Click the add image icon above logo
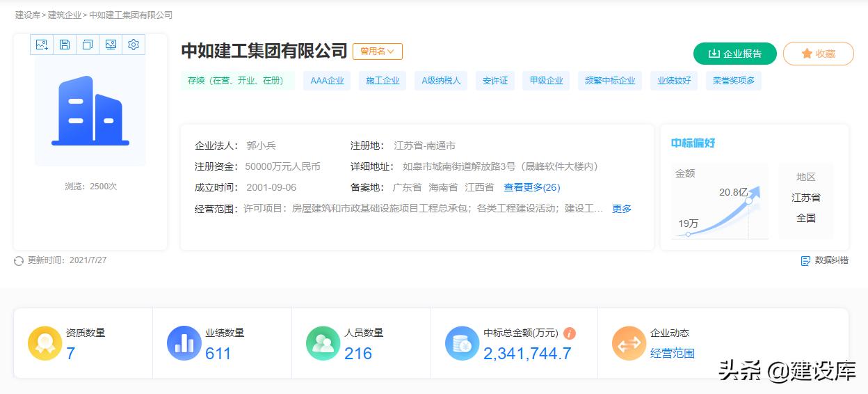Image resolution: width=868 pixels, height=394 pixels. 42,45
